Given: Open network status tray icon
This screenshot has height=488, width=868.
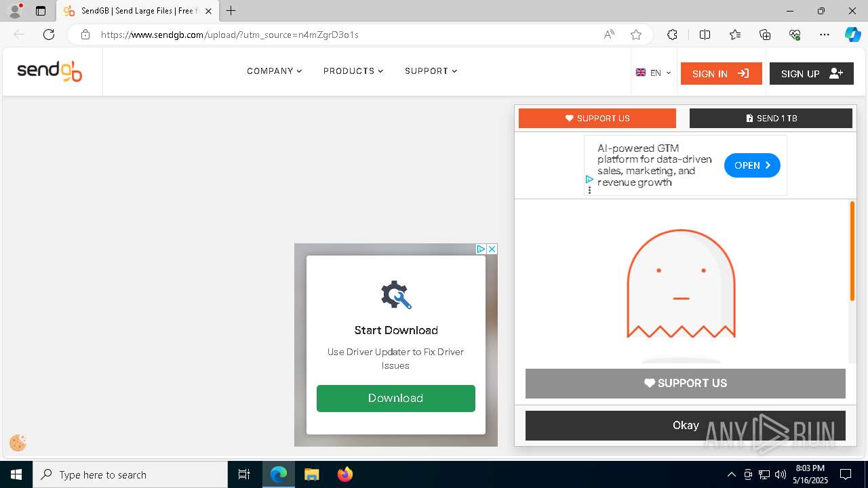Looking at the screenshot, I should click(764, 474).
